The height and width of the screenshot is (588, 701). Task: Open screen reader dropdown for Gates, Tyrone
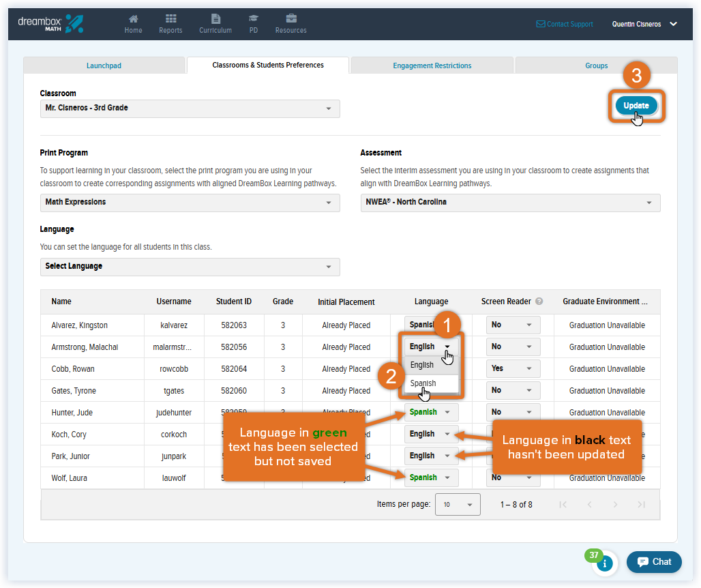[x=513, y=390]
